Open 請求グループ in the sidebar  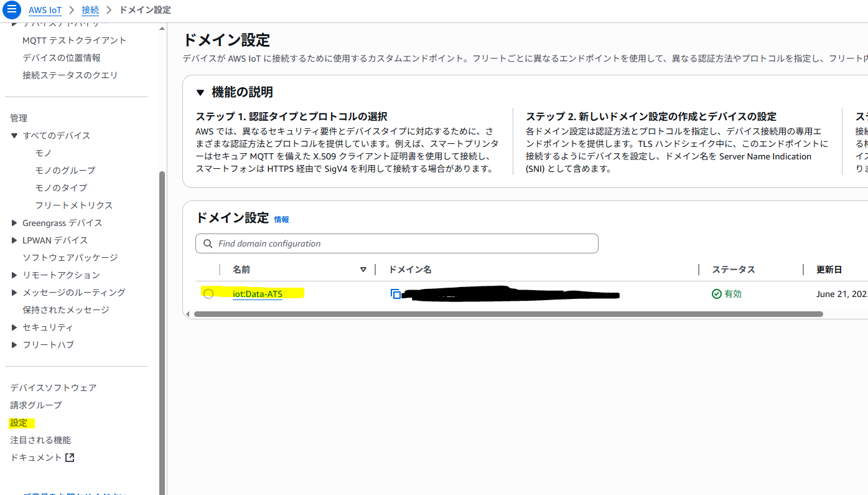(36, 405)
